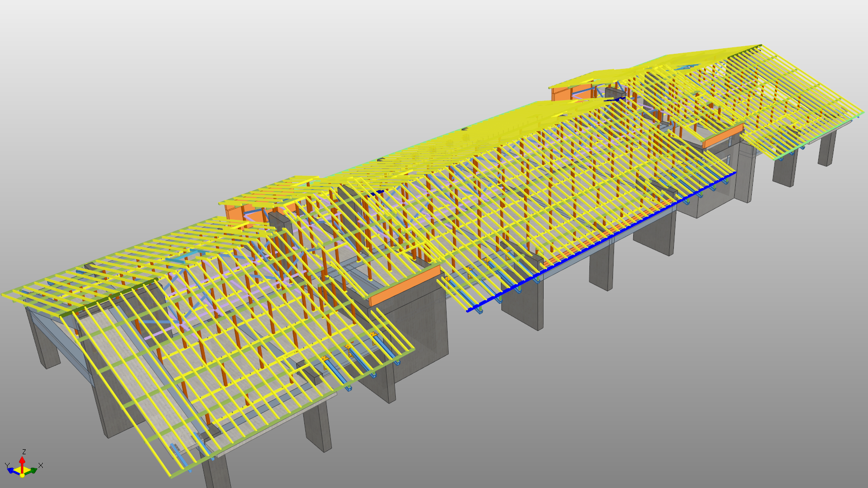Click the red Z axis arrow

pos(22,462)
